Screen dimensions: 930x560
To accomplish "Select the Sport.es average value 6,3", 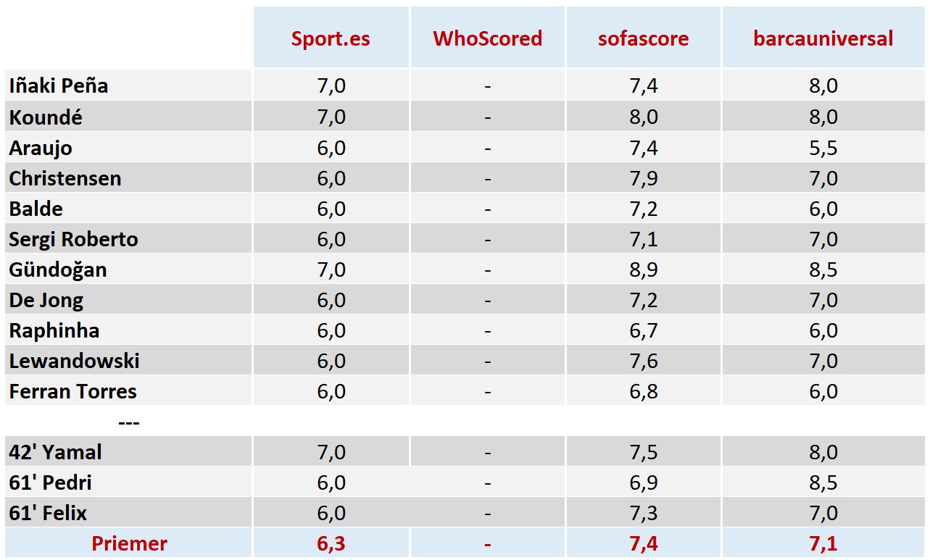I will (331, 543).
